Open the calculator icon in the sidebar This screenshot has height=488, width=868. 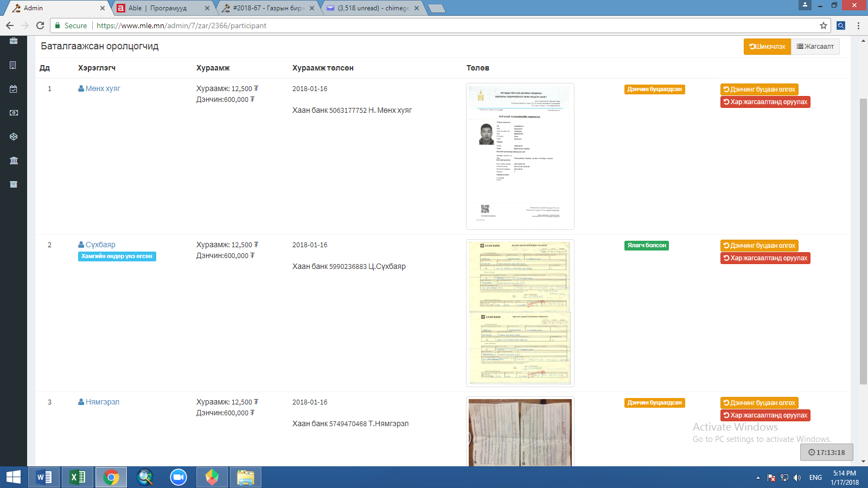tap(14, 65)
